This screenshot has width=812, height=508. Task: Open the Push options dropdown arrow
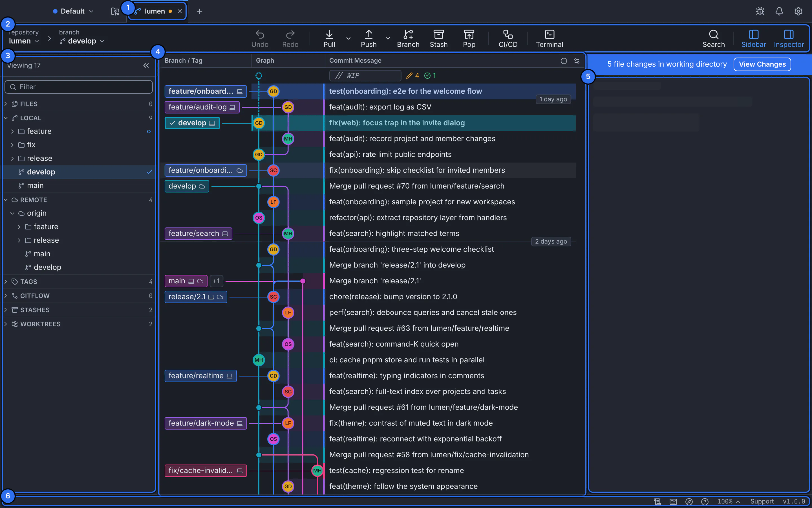[388, 38]
